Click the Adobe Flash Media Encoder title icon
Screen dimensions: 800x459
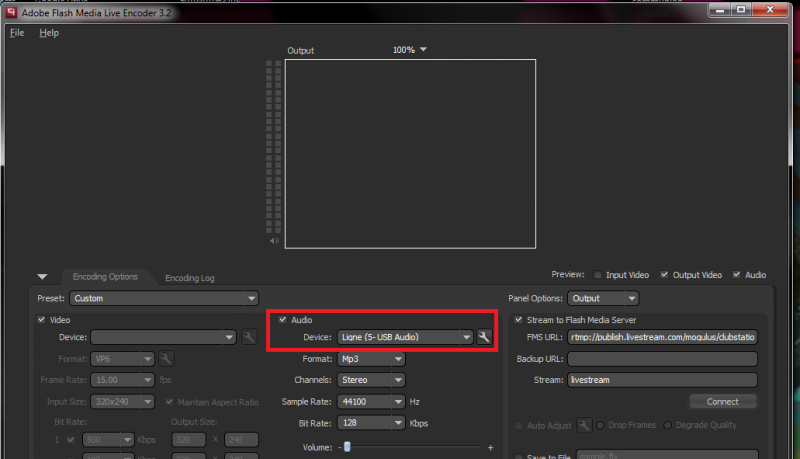[11, 12]
